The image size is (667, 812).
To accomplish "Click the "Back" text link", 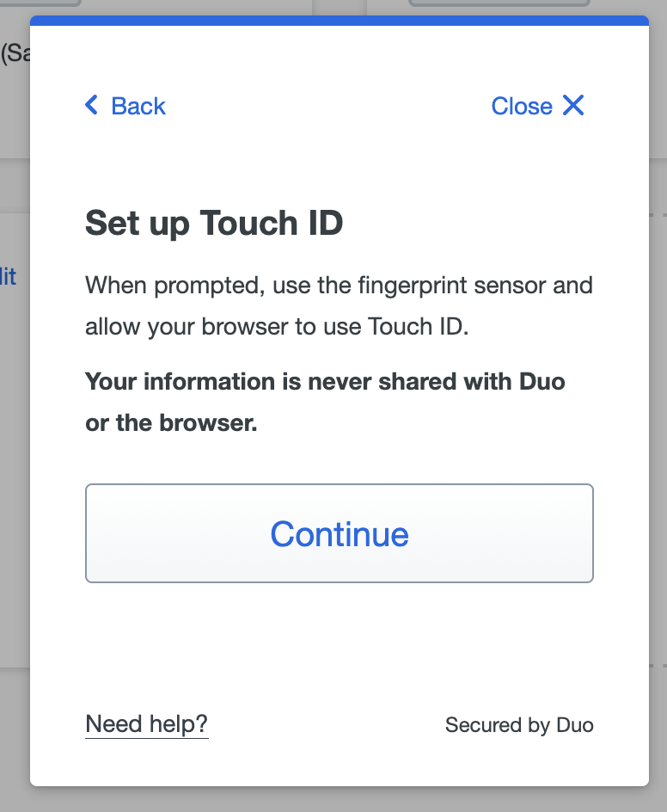I will point(138,106).
